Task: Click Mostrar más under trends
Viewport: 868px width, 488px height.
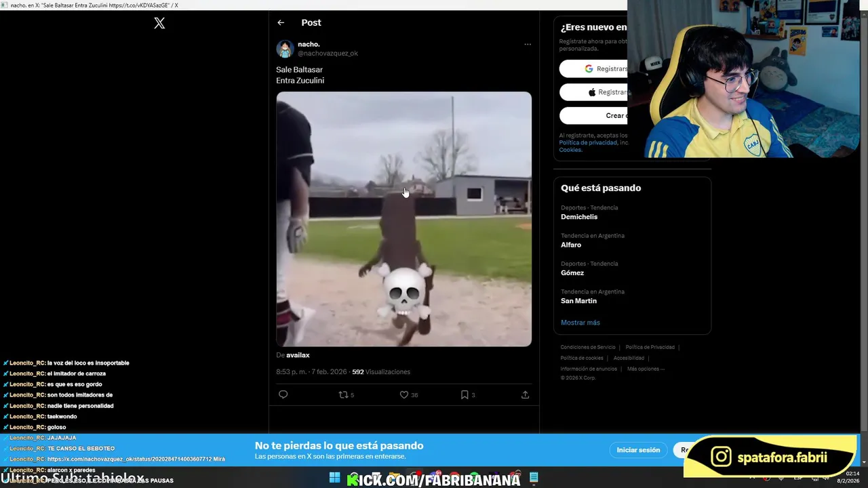Action: coord(580,323)
